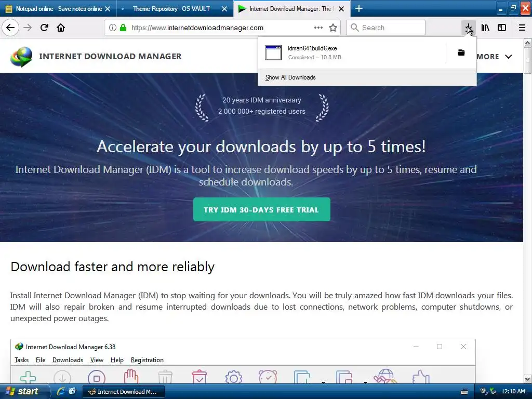
Task: Click the Grabber globe icon
Action: pos(385,377)
